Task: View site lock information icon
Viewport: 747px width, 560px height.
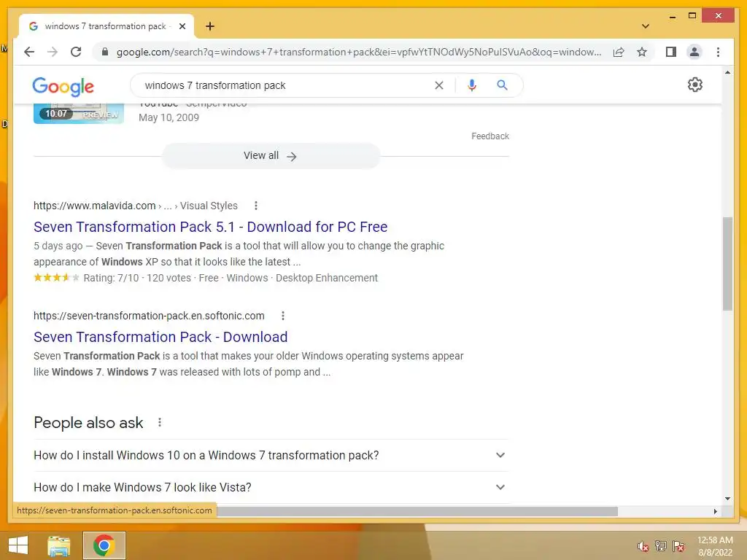Action: (x=105, y=52)
